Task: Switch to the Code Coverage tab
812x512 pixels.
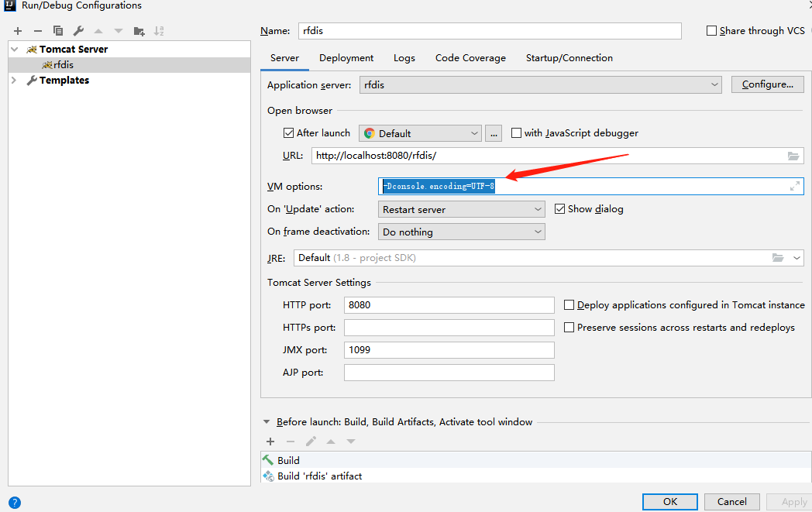Action: pyautogui.click(x=470, y=58)
